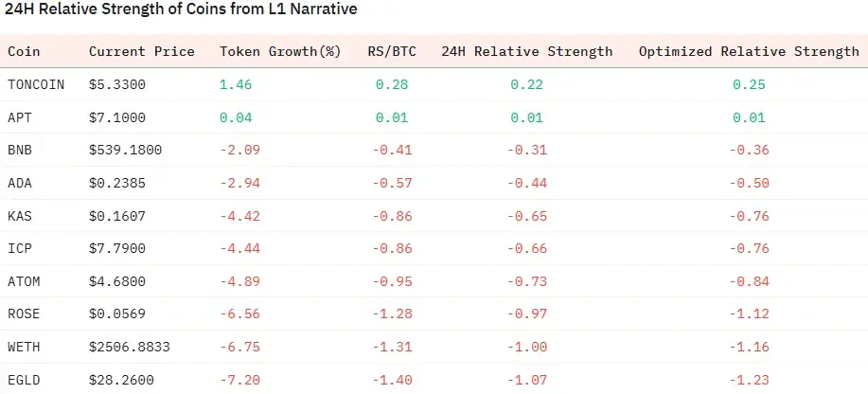868x394 pixels.
Task: Click the 24H Relative Strength table title
Action: (x=179, y=12)
